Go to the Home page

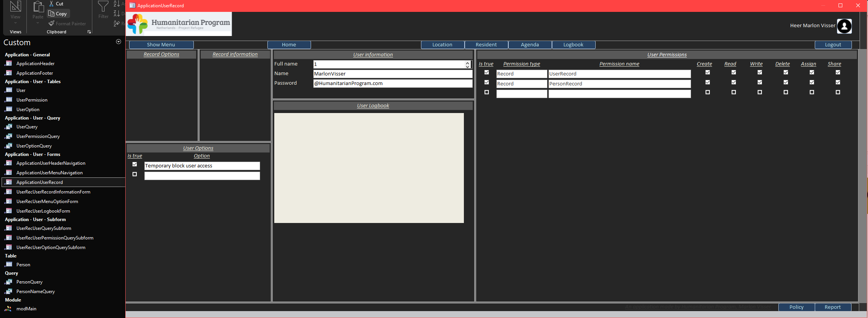pos(289,45)
